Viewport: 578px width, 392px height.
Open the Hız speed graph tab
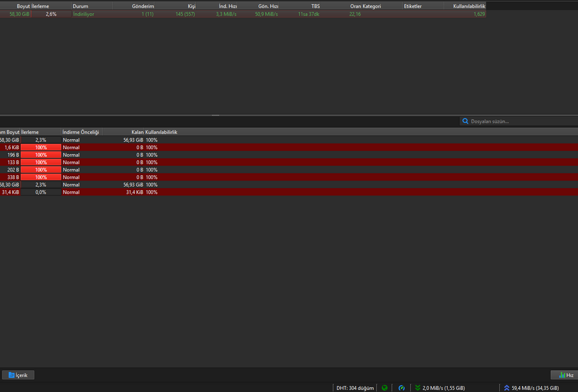564,375
